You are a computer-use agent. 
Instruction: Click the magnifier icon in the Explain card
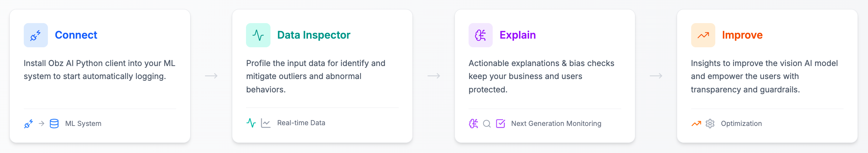pos(487,124)
